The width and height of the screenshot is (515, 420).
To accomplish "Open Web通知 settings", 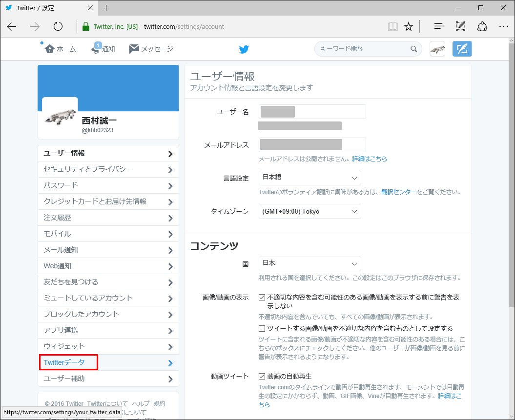I will pyautogui.click(x=108, y=266).
